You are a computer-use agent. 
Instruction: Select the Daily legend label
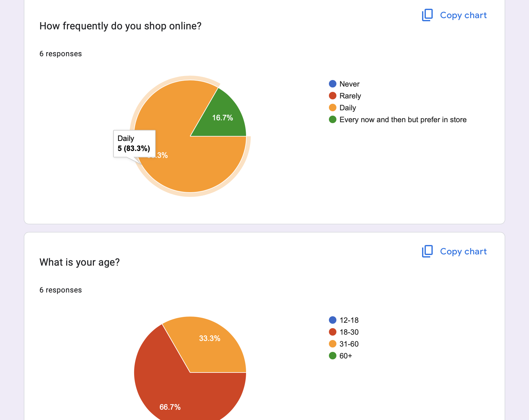348,108
